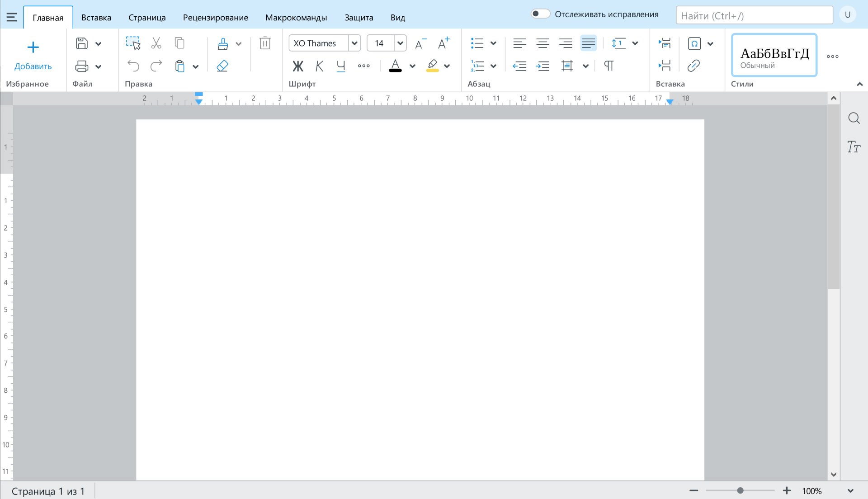Click the Cut scissors icon
Screen dimensions: 868x499
point(156,43)
